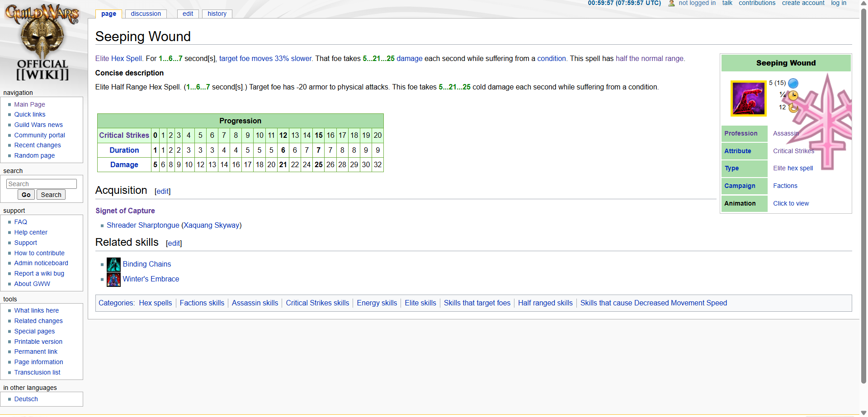This screenshot has width=868, height=417.
Task: Open the Elite skills category
Action: click(420, 303)
